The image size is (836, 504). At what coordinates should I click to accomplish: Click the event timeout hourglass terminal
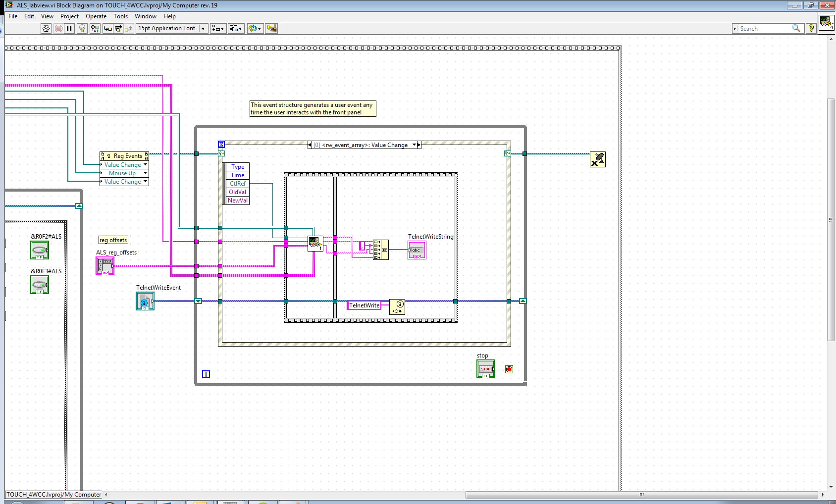pos(221,145)
